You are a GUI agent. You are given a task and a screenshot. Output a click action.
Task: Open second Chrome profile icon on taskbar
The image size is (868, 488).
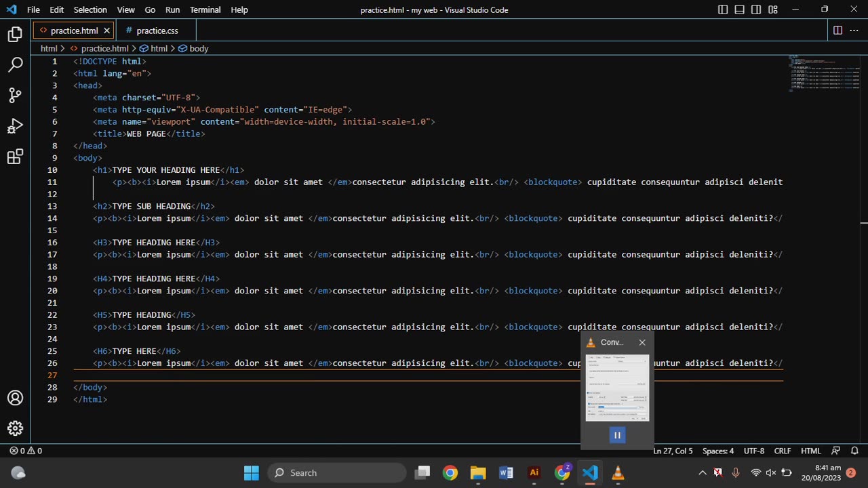pos(562,472)
